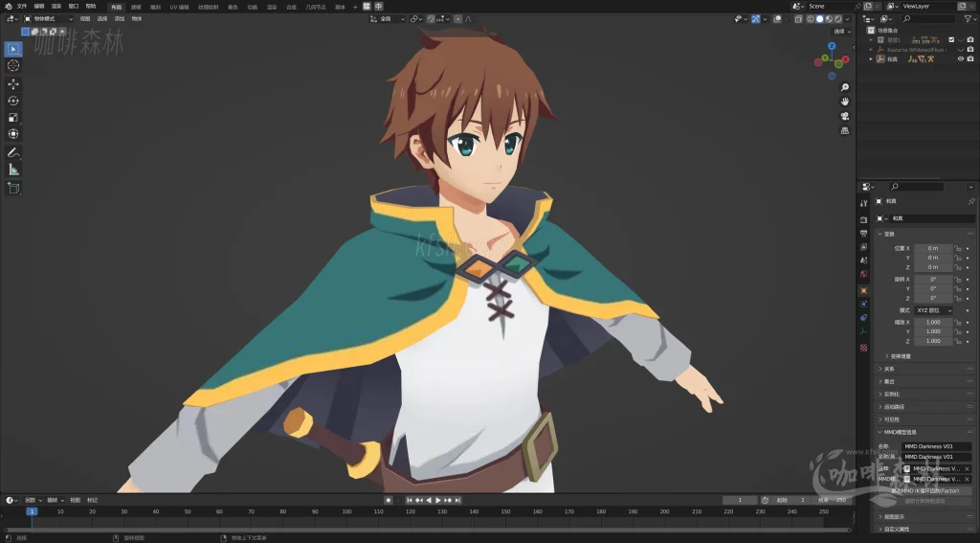This screenshot has width=980, height=543.
Task: Expand Kazuma Whitewolf4kun outliner row
Action: click(871, 50)
